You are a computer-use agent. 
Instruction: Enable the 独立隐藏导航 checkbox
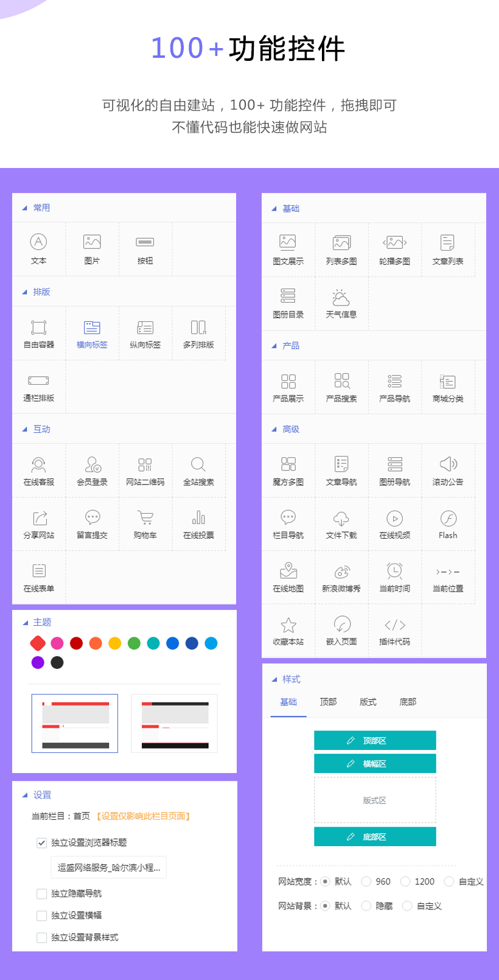pos(42,894)
